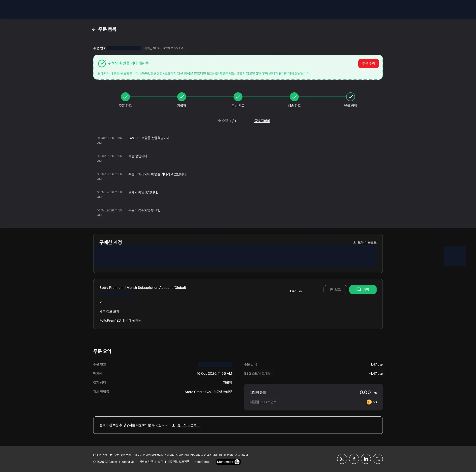Click the 주문 요약 heading
The width and height of the screenshot is (476, 472).
102,351
